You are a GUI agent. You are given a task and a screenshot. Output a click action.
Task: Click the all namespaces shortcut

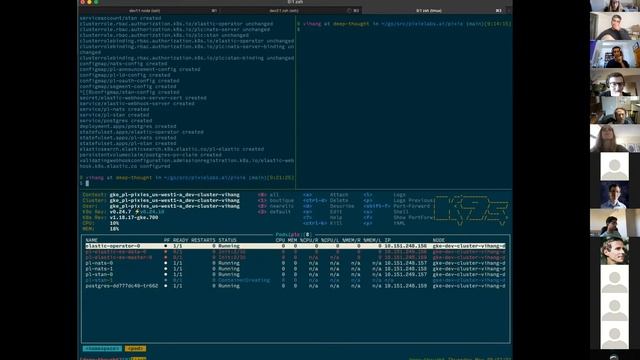[274, 195]
